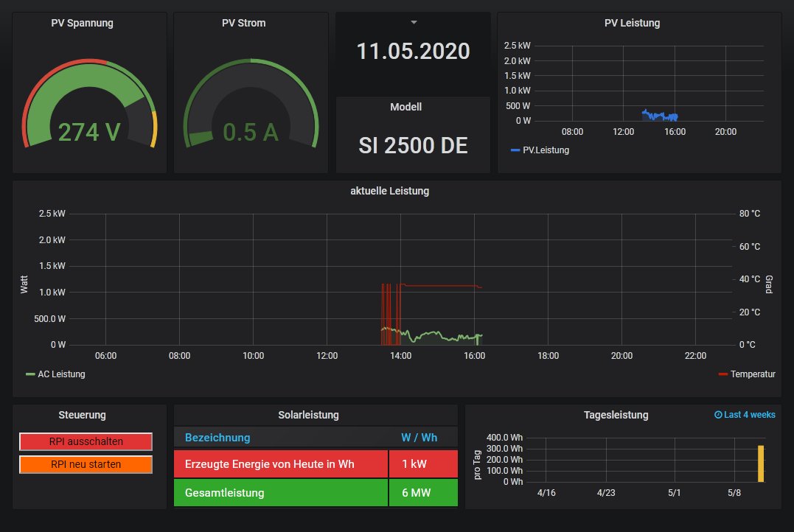Image resolution: width=794 pixels, height=532 pixels.
Task: Click the red Temperatur legend color line
Action: tap(722, 374)
